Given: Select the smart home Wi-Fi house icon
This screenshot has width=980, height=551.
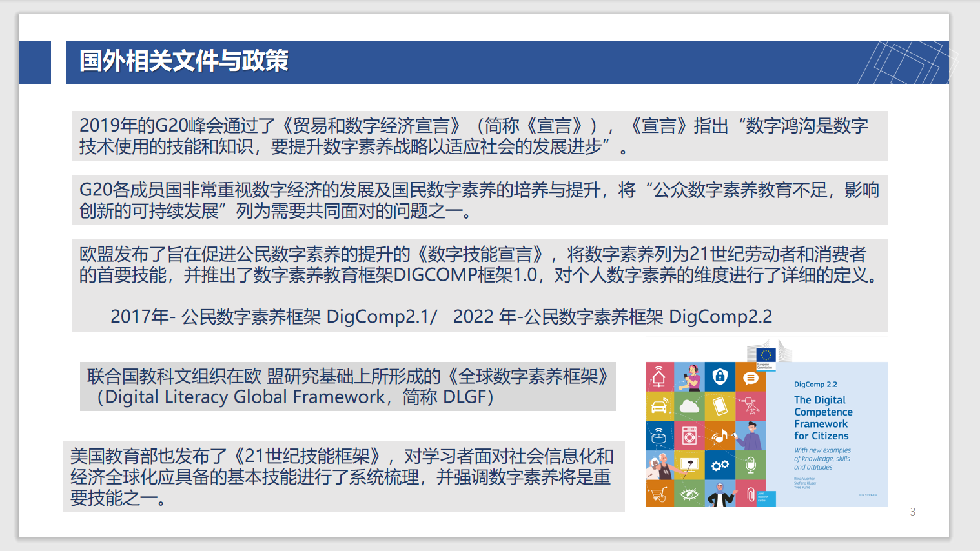Looking at the screenshot, I should click(x=659, y=376).
